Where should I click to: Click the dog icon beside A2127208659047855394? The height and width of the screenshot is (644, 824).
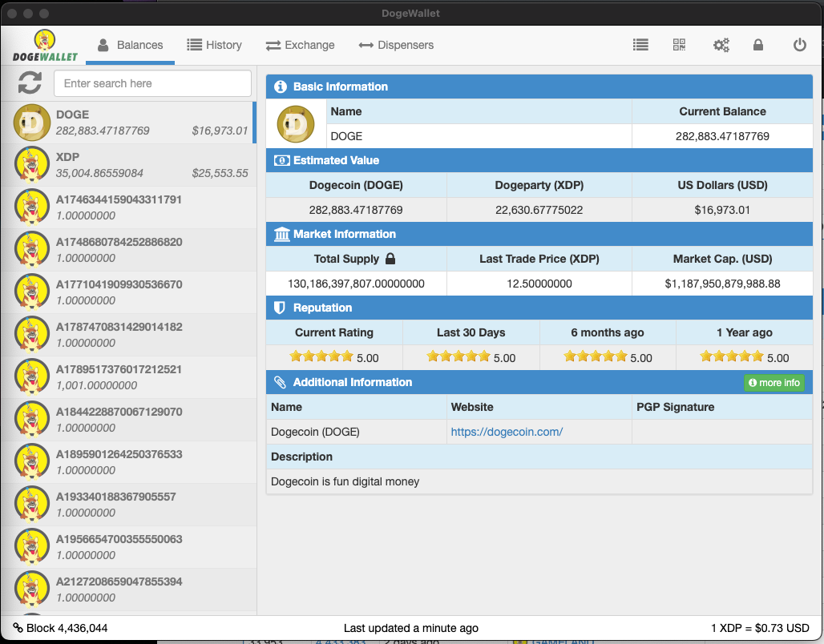(x=32, y=590)
